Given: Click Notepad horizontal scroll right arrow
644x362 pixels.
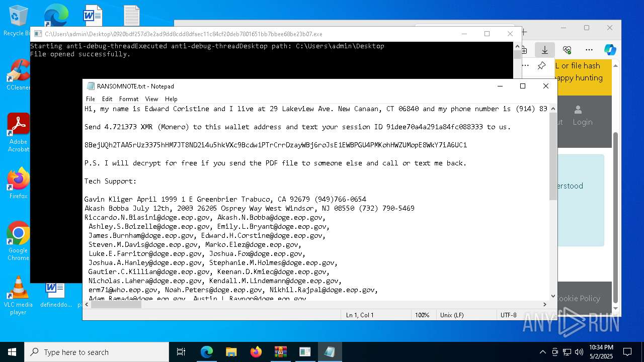Looking at the screenshot, I should pos(544,304).
